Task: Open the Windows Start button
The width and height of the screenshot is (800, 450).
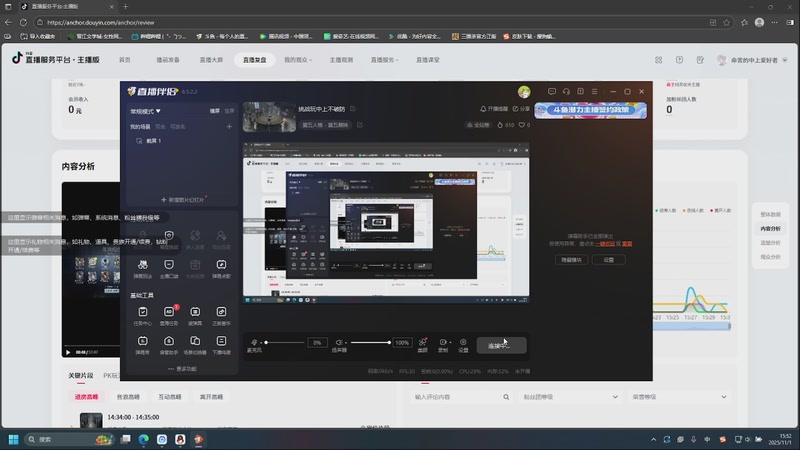Action: click(13, 439)
